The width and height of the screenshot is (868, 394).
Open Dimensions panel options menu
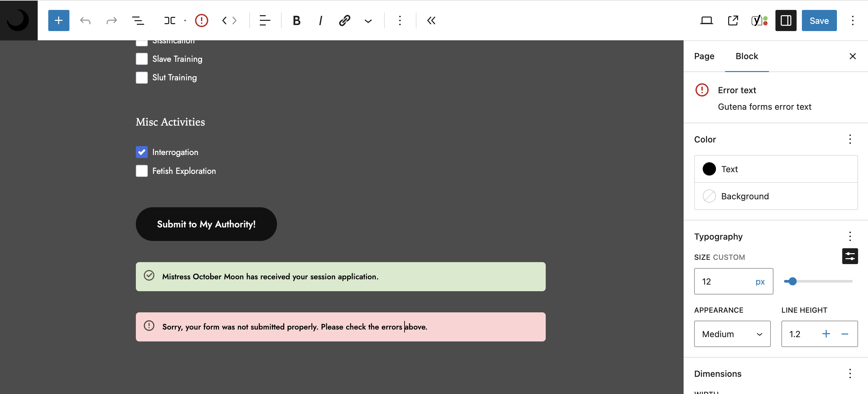click(x=850, y=374)
